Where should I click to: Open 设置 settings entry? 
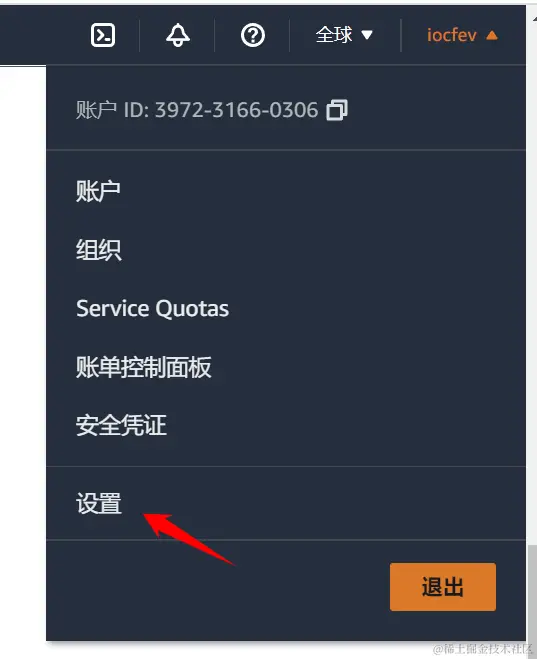point(99,503)
